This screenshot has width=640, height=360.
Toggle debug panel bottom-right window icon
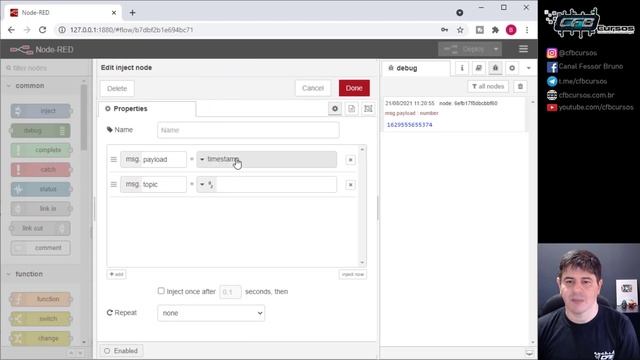pyautogui.click(x=529, y=353)
